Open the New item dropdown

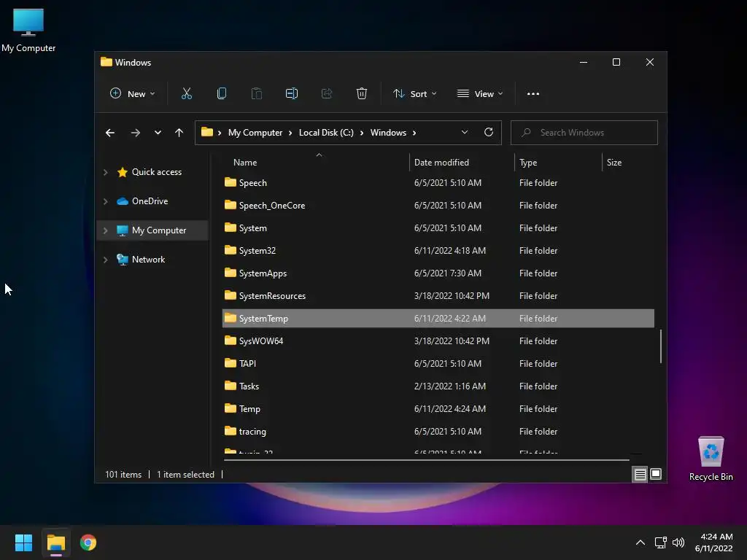(132, 94)
